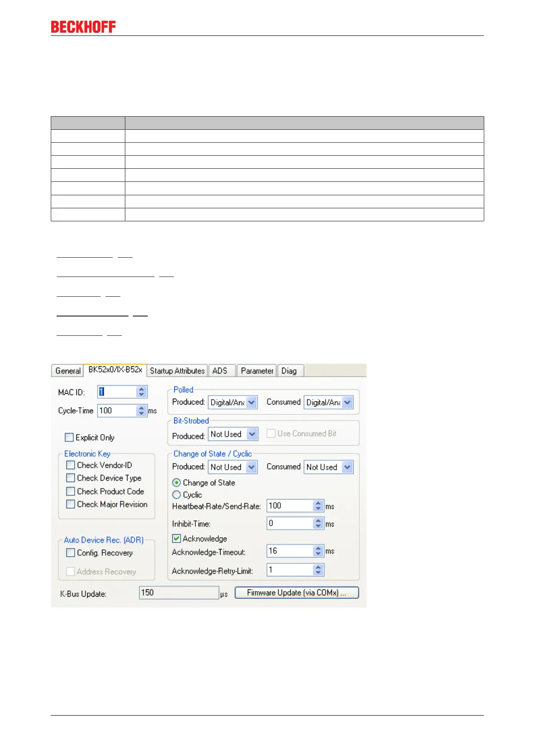This screenshot has height=756, width=535.
Task: Click the Inhibit-Time spinner arrows
Action: pyautogui.click(x=318, y=523)
